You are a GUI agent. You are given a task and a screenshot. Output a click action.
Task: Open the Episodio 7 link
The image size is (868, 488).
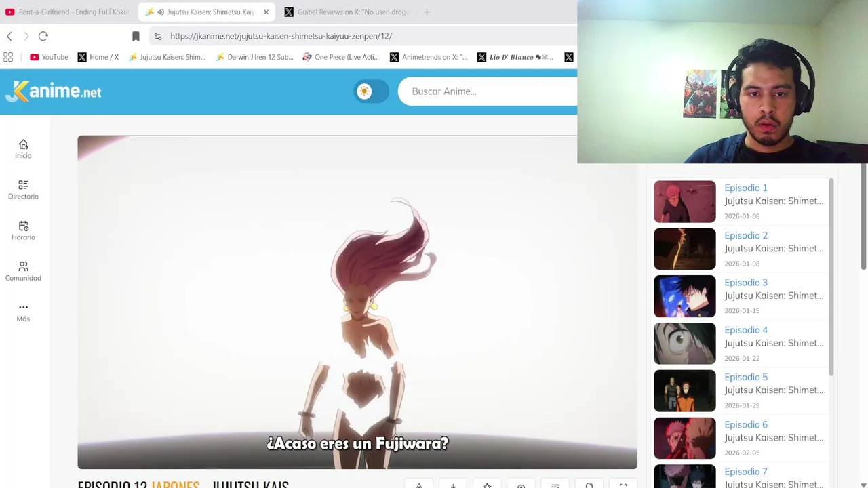tap(746, 471)
